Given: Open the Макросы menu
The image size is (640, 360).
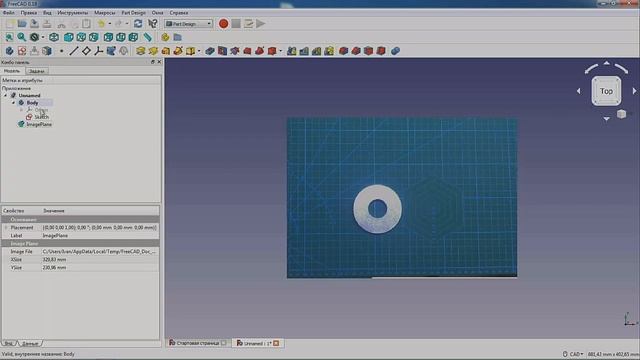Looking at the screenshot, I should pyautogui.click(x=104, y=13).
